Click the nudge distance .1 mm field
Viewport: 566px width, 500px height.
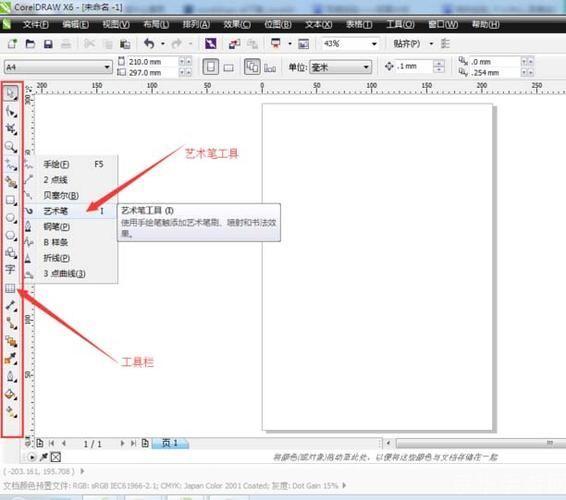[x=414, y=66]
